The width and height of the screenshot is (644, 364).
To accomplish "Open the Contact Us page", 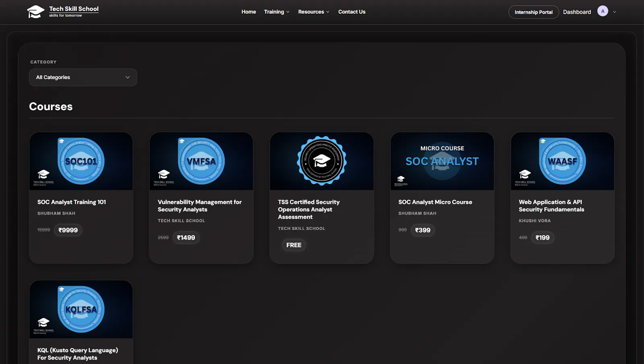I will pyautogui.click(x=352, y=12).
